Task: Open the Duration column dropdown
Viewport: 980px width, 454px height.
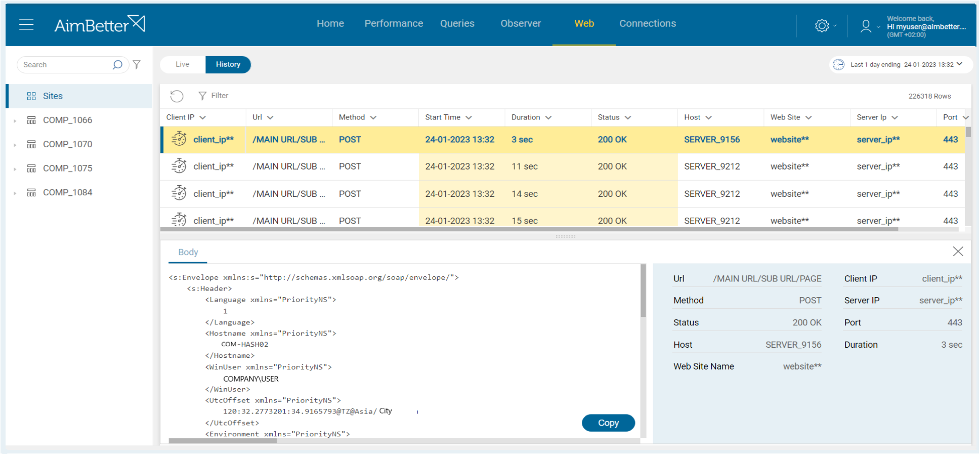Action: 548,117
